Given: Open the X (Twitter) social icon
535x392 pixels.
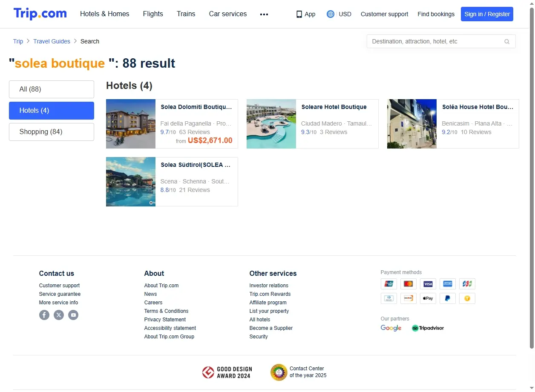Looking at the screenshot, I should [59, 315].
